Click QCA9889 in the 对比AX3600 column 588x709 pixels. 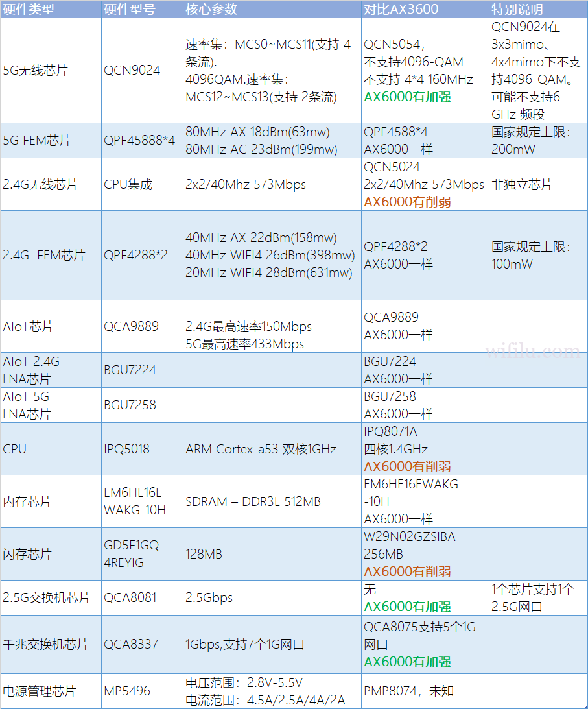pyautogui.click(x=425, y=326)
